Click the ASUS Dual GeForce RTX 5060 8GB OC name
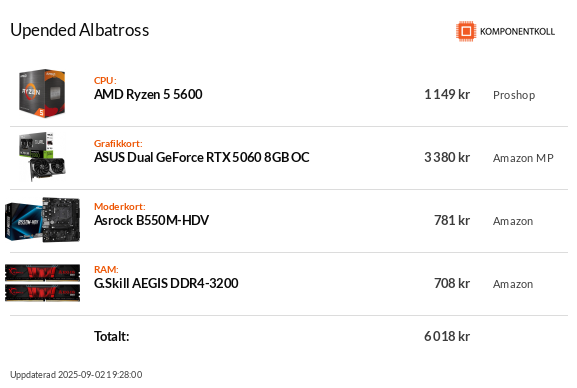This screenshot has width=577, height=388. pyautogui.click(x=202, y=158)
